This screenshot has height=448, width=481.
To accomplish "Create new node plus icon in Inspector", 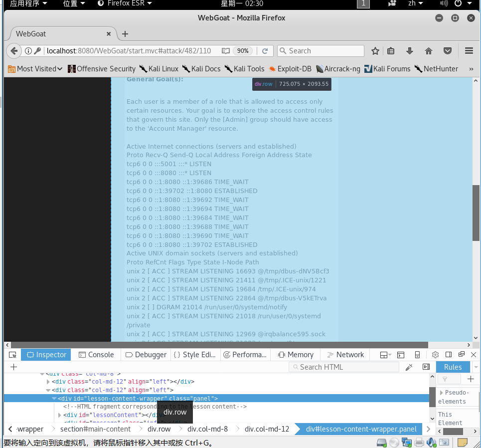I will click(x=13, y=367).
